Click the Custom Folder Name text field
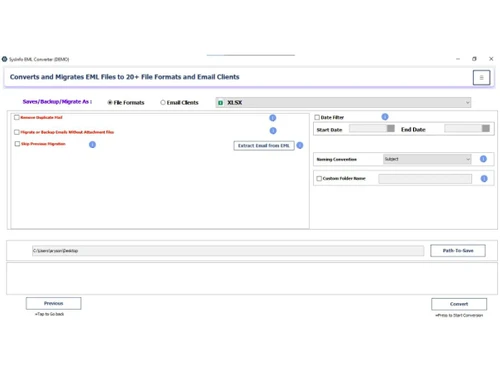Image resolution: width=500 pixels, height=375 pixels. pyautogui.click(x=425, y=179)
